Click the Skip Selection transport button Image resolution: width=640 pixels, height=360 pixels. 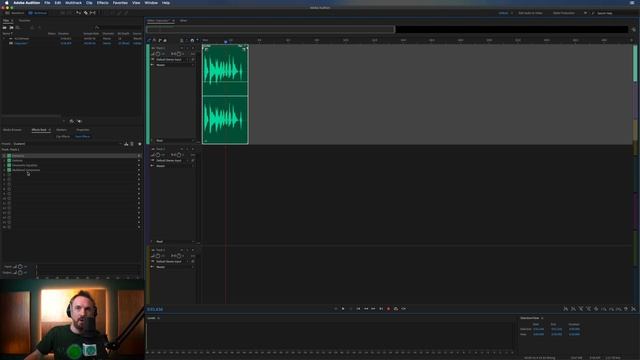pyautogui.click(x=403, y=309)
